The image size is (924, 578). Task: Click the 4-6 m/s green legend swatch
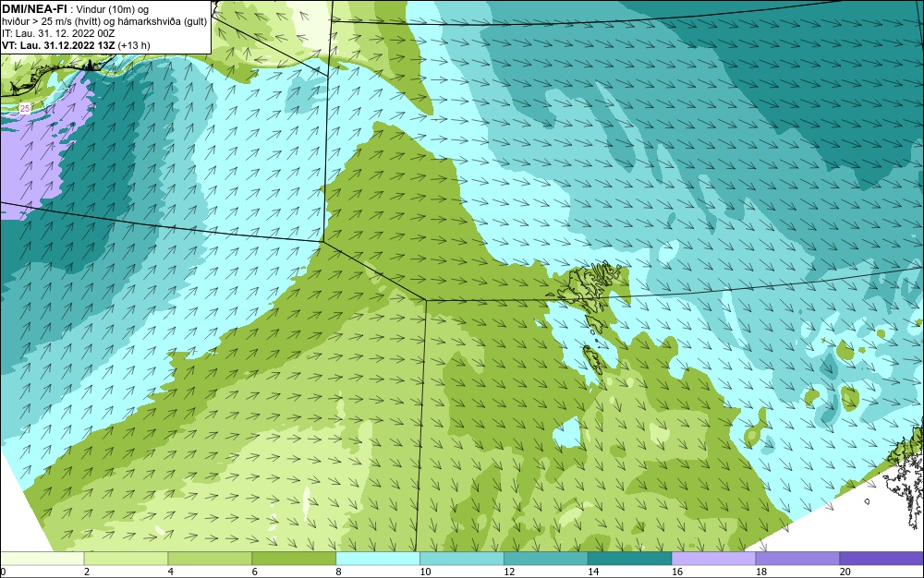click(210, 559)
